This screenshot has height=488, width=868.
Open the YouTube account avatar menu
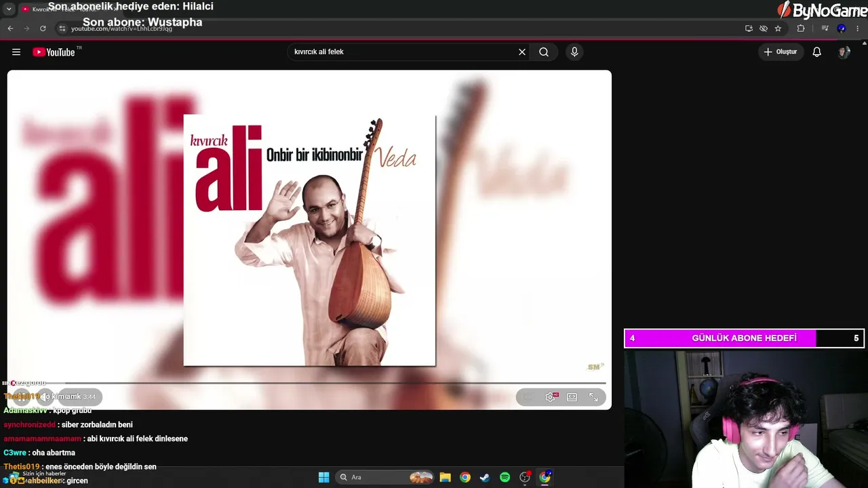pos(844,52)
